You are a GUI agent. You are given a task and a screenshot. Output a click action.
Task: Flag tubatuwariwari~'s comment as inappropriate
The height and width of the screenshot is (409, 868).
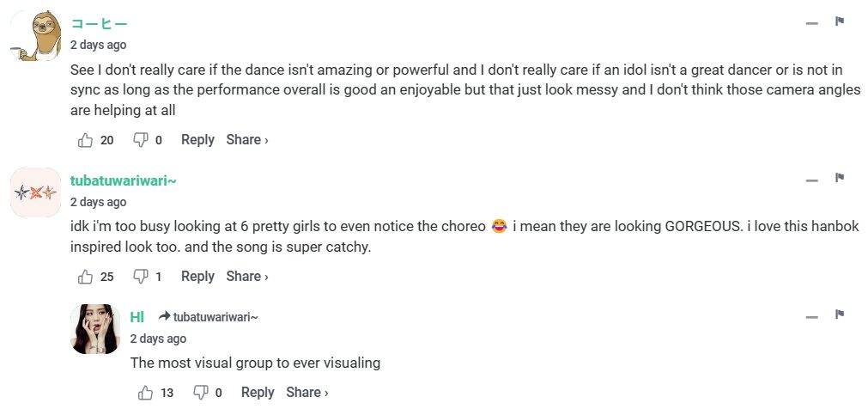click(x=841, y=179)
